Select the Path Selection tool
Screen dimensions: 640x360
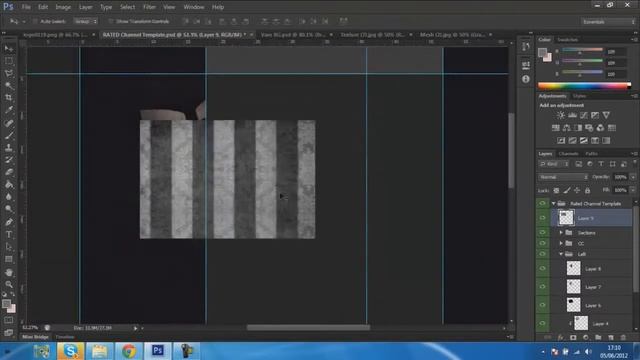pyautogui.click(x=9, y=247)
